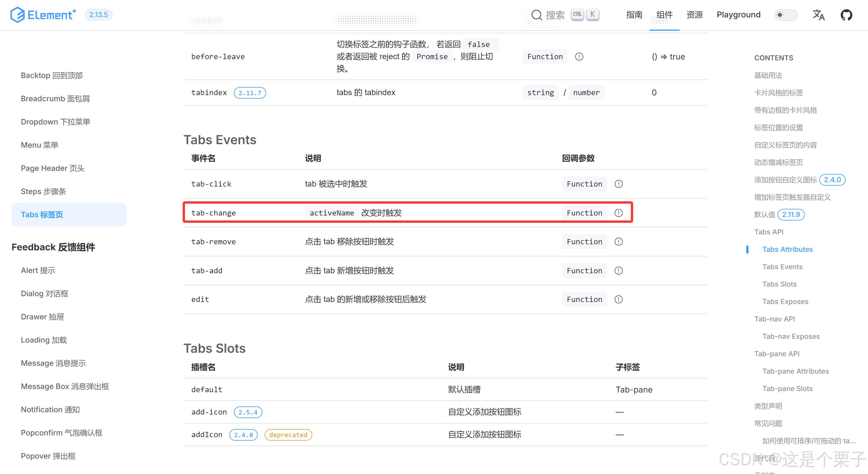The image size is (868, 474).
Task: Jump to Tab-pane Attributes in contents
Action: point(795,371)
